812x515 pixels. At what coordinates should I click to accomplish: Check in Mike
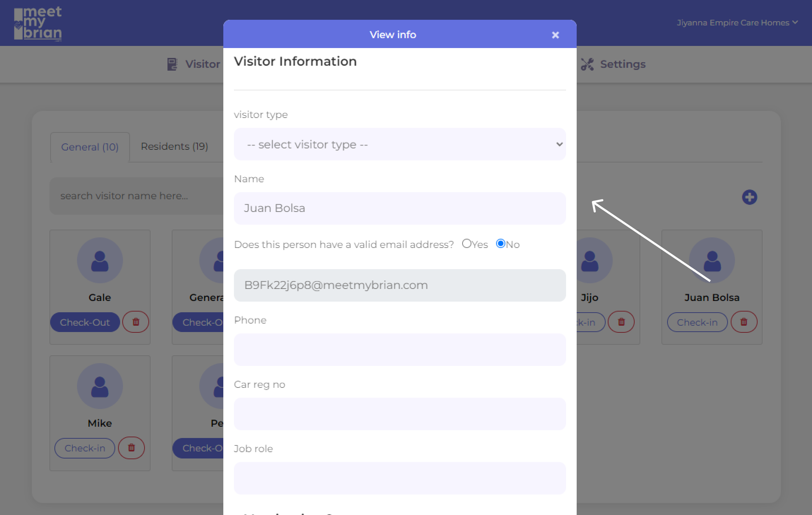pos(85,448)
